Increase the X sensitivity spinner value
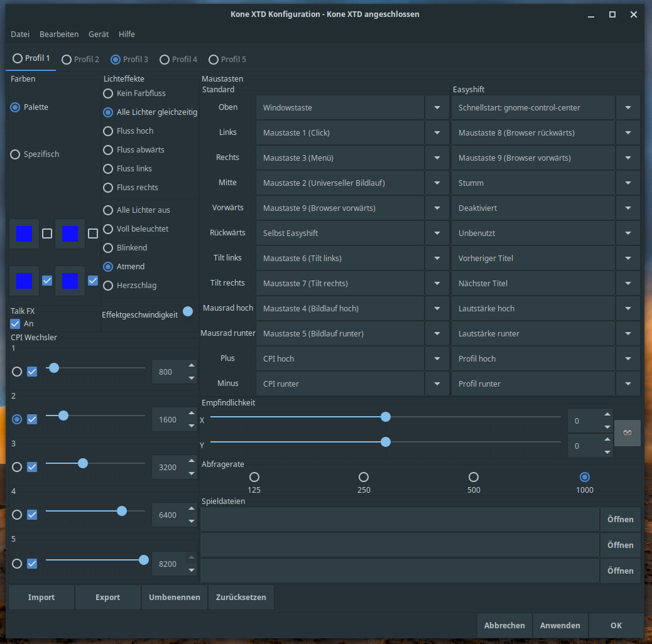Image resolution: width=652 pixels, height=644 pixels. point(607,414)
